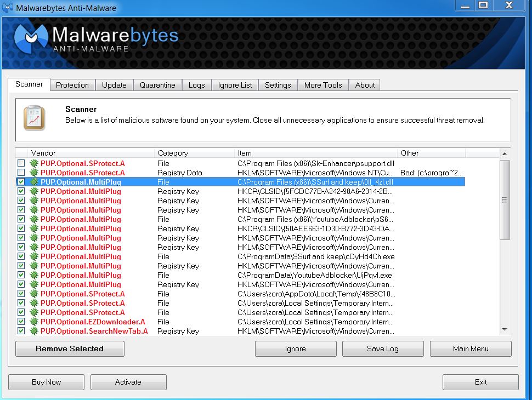Select the Scanner tab
This screenshot has height=400, width=532.
29,84
